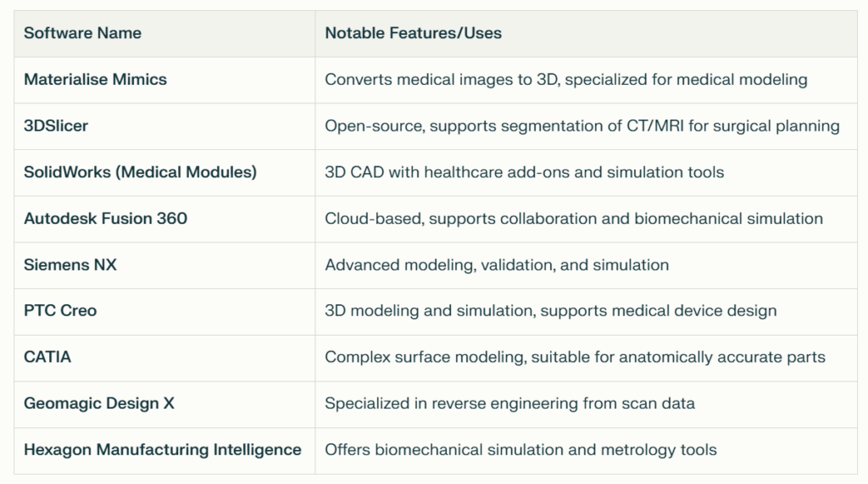Click the cloud-based collaboration description

click(574, 219)
